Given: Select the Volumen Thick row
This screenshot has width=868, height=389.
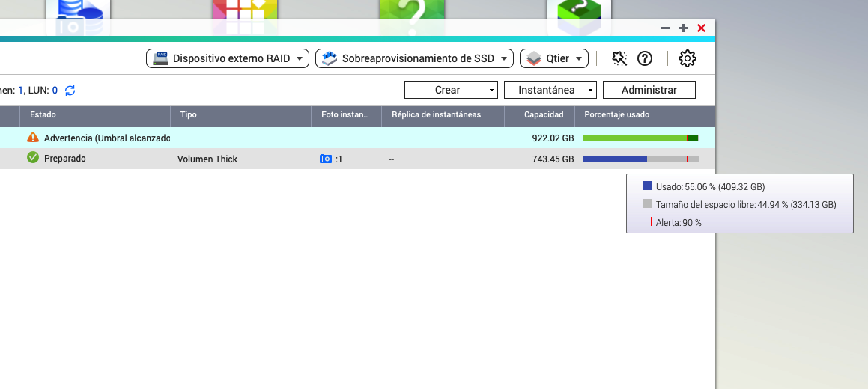Looking at the screenshot, I should [207, 159].
